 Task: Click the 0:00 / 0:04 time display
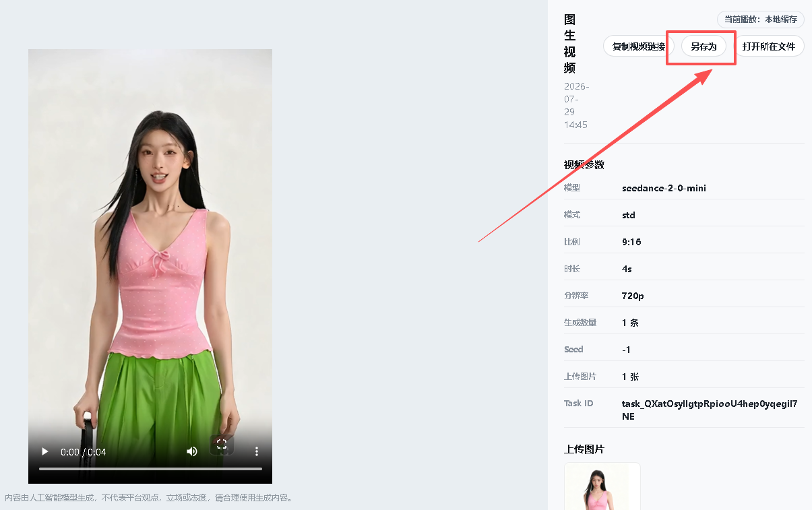(x=84, y=452)
